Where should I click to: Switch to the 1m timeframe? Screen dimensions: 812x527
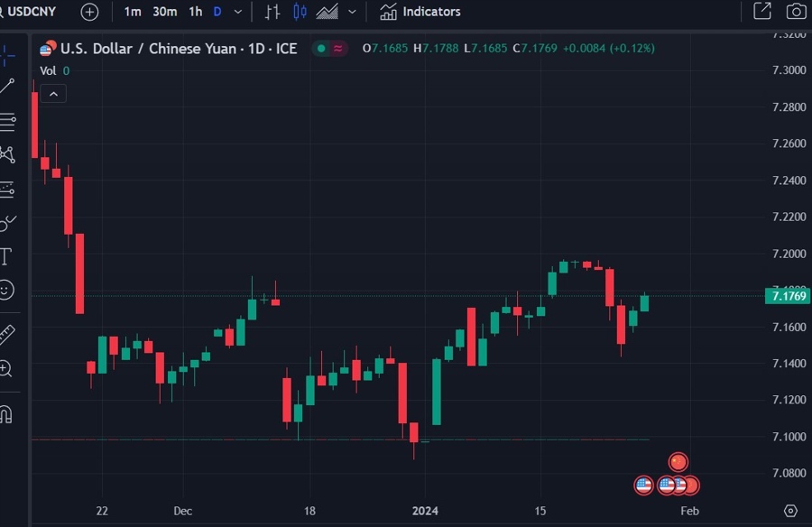133,12
